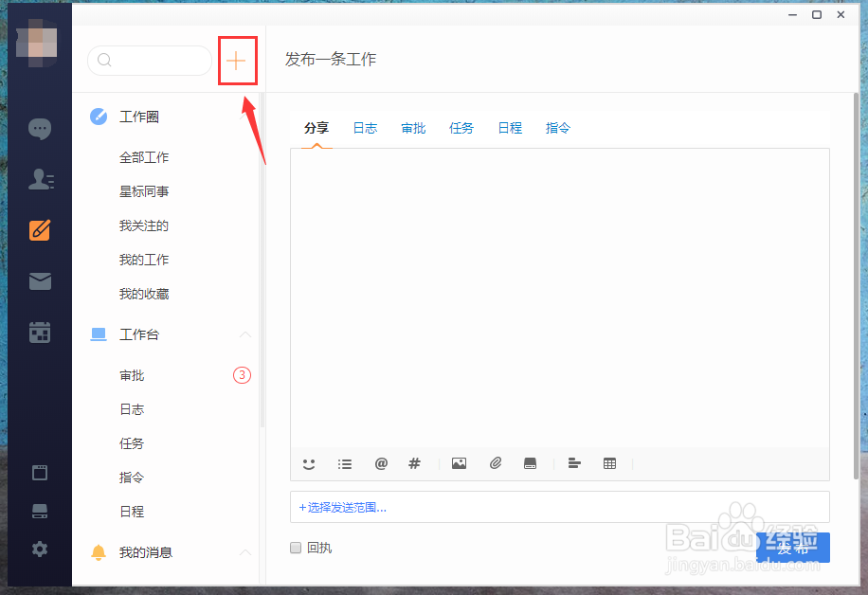Open the Messages icon in the sidebar
This screenshot has height=595, width=868.
(39, 128)
